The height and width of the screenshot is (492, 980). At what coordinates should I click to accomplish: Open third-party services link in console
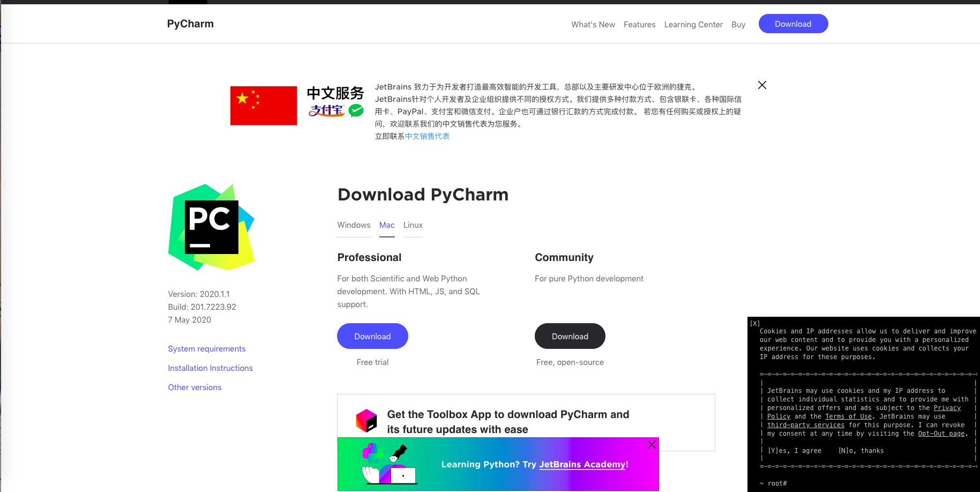[x=806, y=425]
